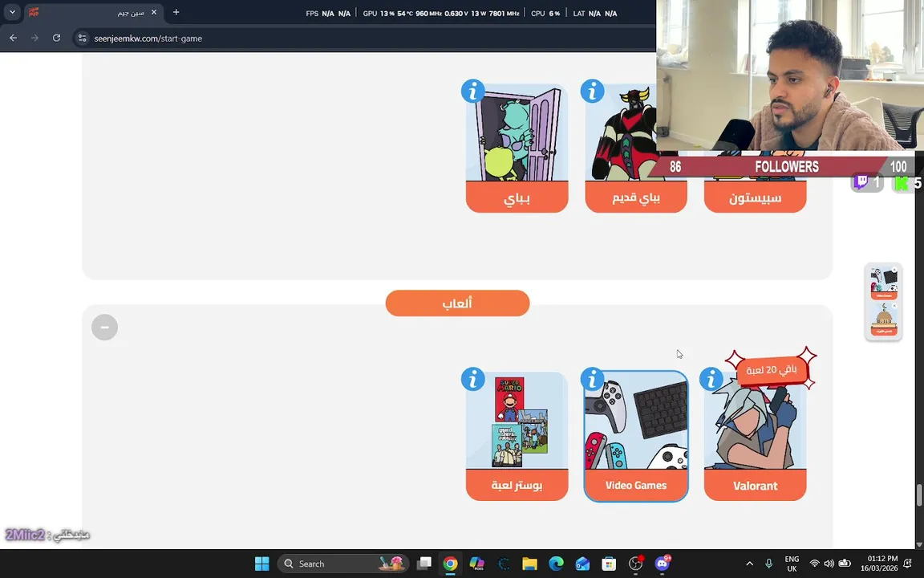View site information icon in address bar
This screenshot has width=924, height=578.
[83, 38]
